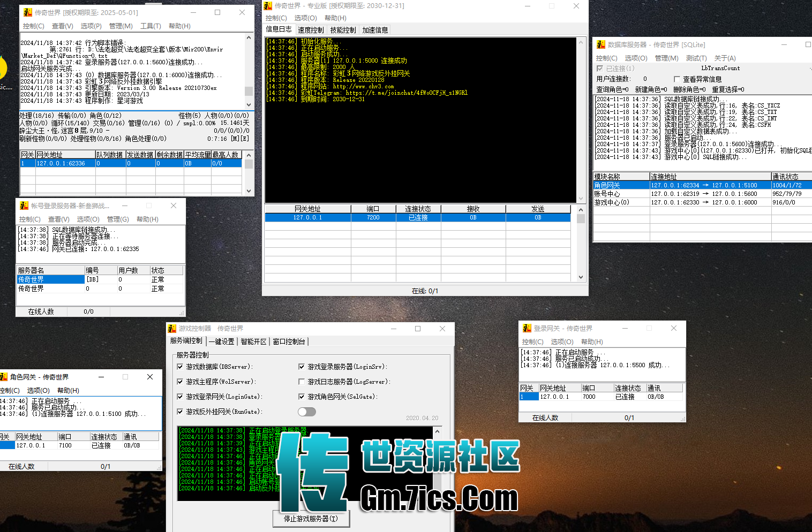
Task: Switch to 速度控制 tab
Action: (x=311, y=30)
